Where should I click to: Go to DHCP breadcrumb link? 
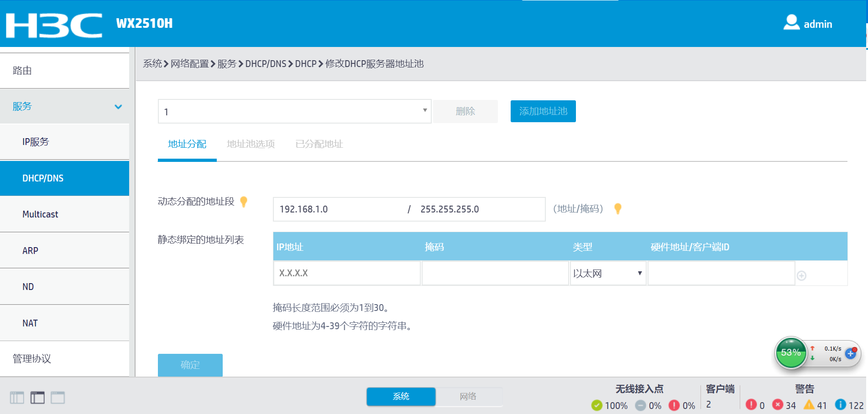(306, 64)
